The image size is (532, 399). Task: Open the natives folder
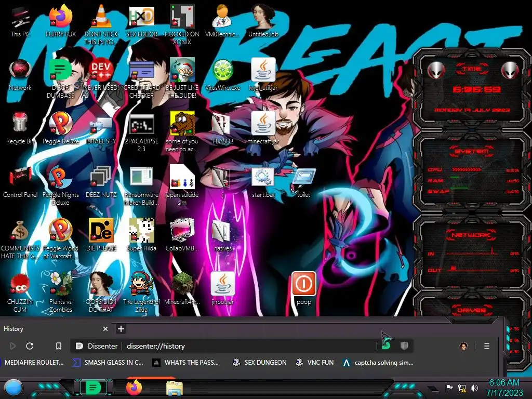222,236
